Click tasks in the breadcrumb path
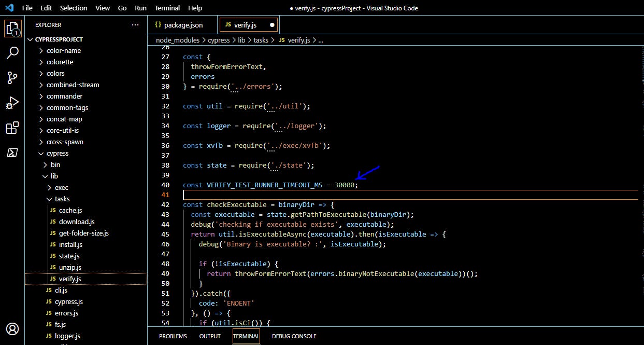Image resolution: width=644 pixels, height=345 pixels. (261, 40)
